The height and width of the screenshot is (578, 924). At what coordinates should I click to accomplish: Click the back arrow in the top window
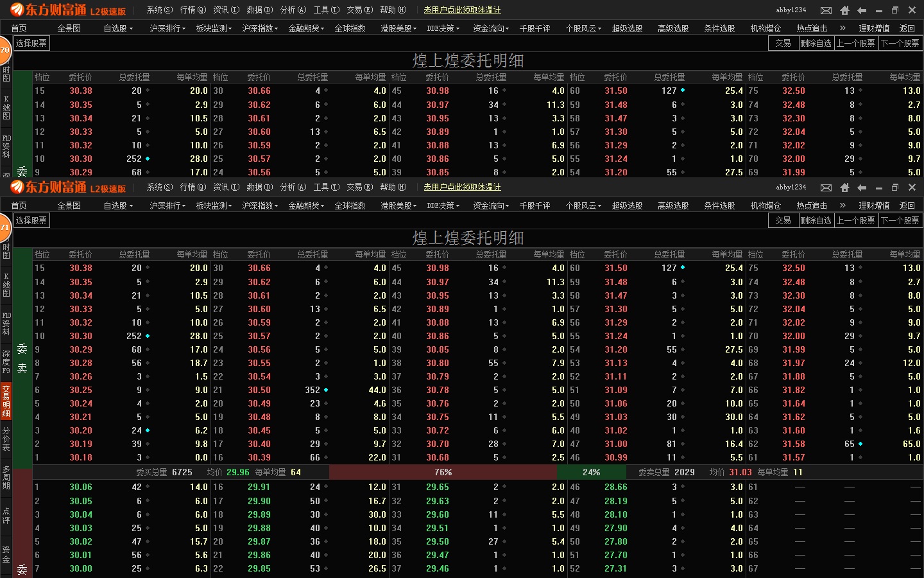coord(862,10)
